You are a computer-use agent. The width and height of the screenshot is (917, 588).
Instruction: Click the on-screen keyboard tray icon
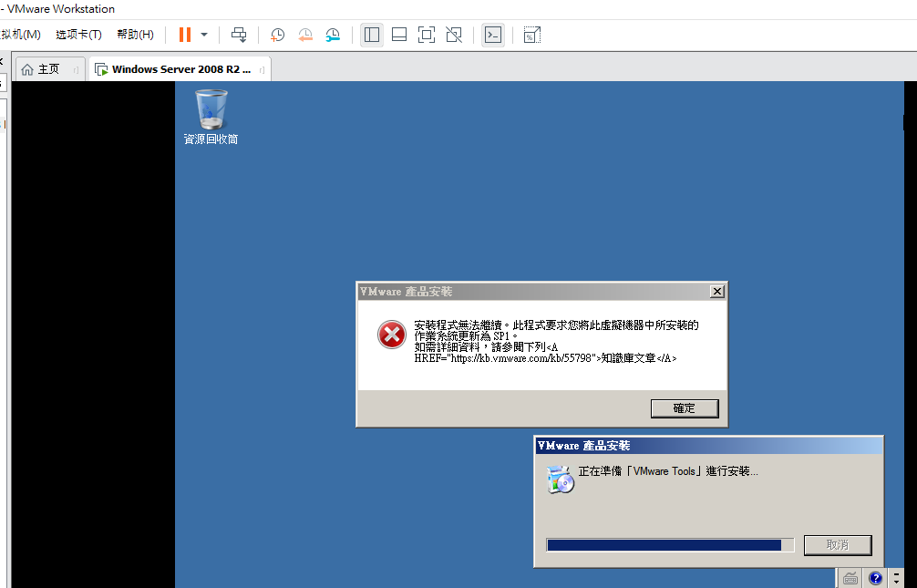point(850,579)
